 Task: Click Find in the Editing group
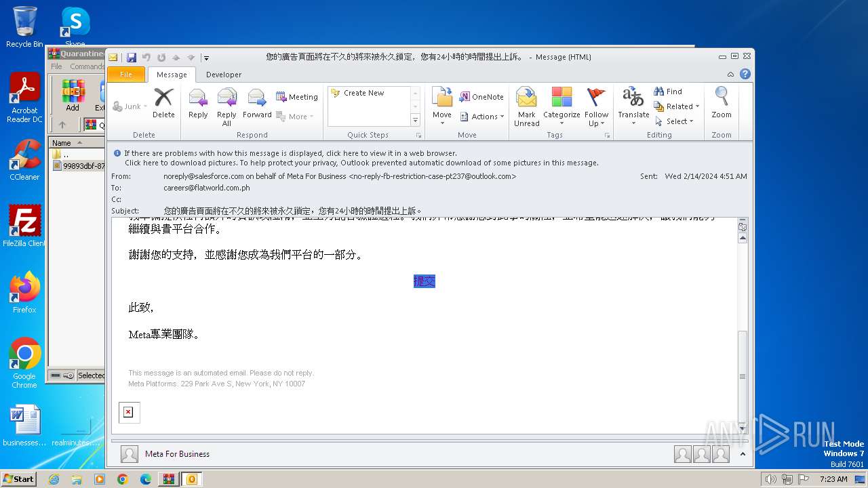pos(668,91)
